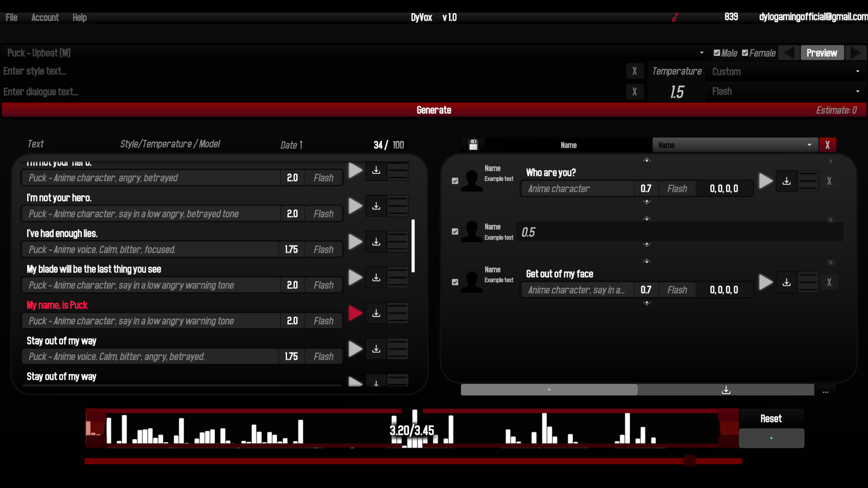Open the Flash model dropdown
Image resolution: width=868 pixels, height=488 pixels.
[786, 91]
